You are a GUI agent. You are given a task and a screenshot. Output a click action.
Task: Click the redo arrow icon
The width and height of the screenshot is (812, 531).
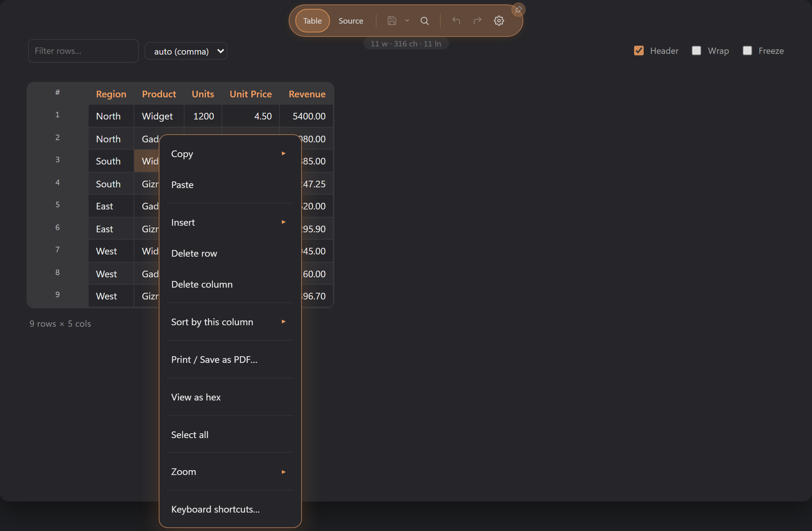[478, 21]
